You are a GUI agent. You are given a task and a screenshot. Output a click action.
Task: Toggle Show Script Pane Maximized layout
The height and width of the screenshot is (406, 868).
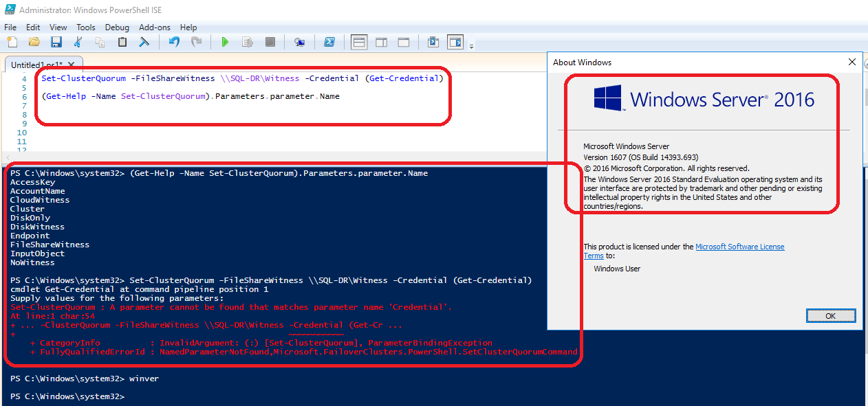click(x=404, y=42)
